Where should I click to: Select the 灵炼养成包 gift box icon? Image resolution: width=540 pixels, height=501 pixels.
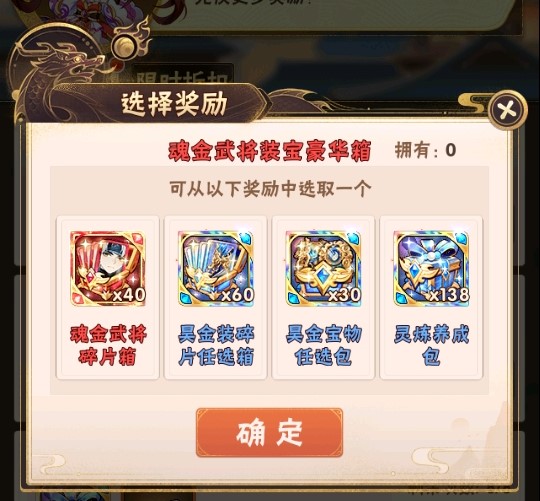click(x=431, y=269)
